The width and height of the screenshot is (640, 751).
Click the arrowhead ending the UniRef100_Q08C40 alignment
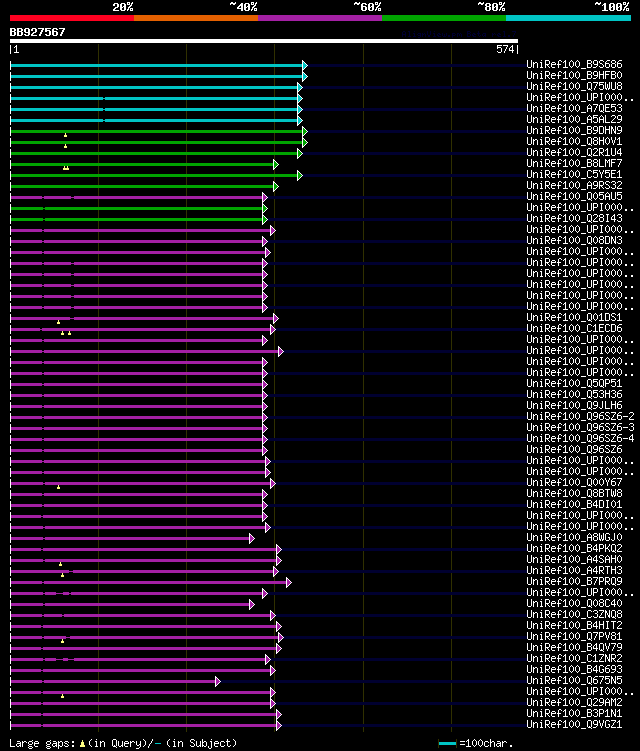(252, 605)
